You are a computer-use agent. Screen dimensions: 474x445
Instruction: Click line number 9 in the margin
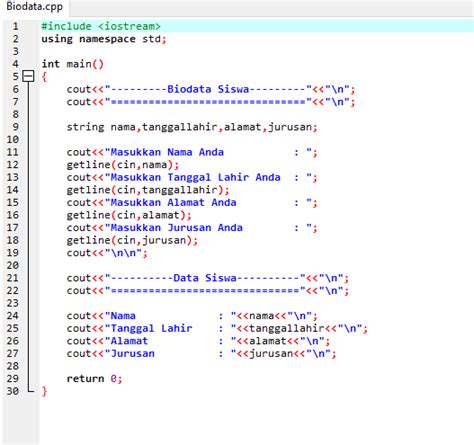(15, 127)
